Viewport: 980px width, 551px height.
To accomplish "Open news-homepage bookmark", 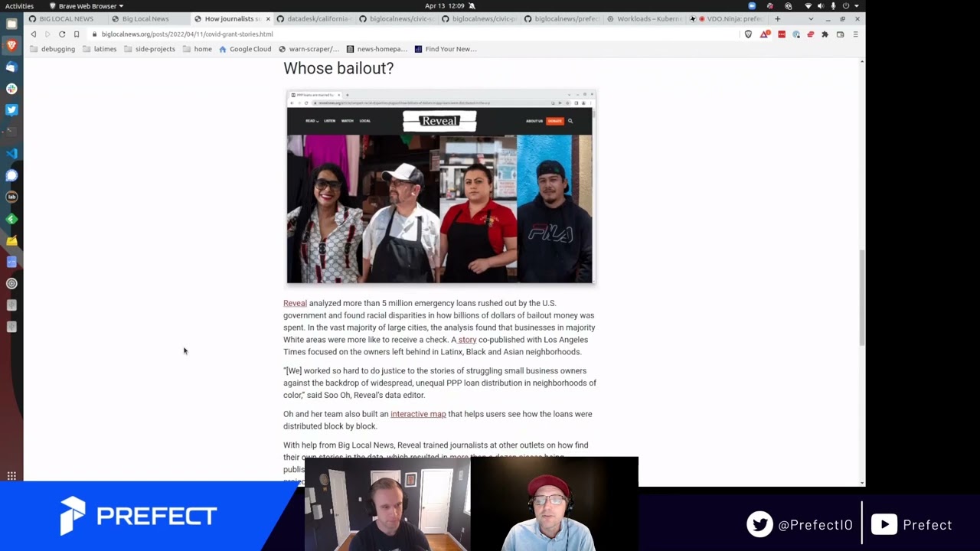I will click(377, 49).
